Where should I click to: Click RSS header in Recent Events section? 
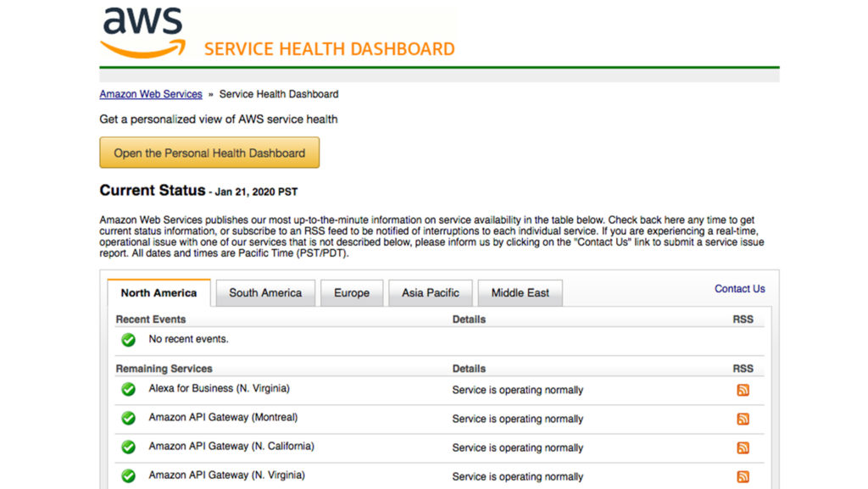click(x=743, y=320)
